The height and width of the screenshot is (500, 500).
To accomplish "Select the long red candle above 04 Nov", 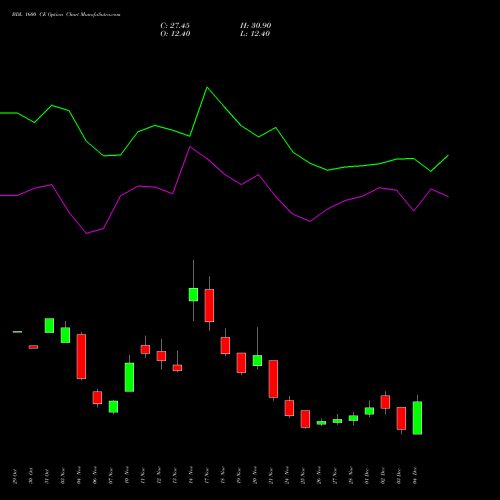I will [81, 356].
